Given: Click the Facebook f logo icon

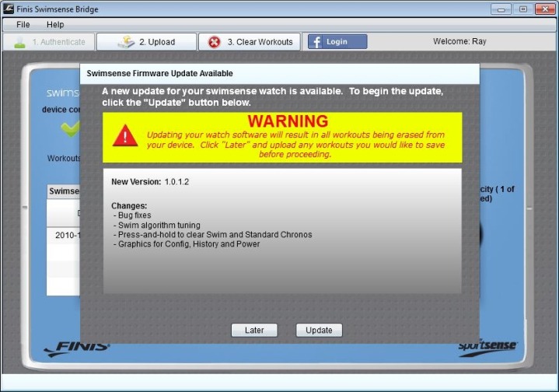Looking at the screenshot, I should point(316,42).
